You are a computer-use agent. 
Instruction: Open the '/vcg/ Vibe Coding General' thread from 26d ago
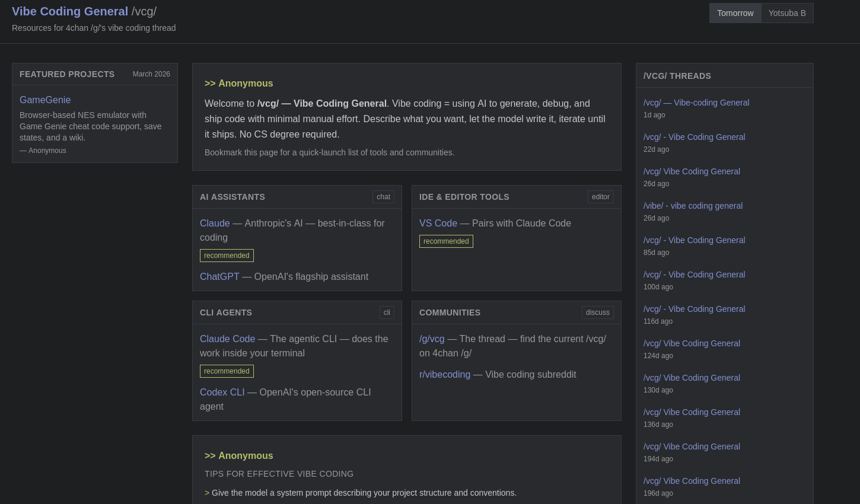pyautogui.click(x=692, y=171)
